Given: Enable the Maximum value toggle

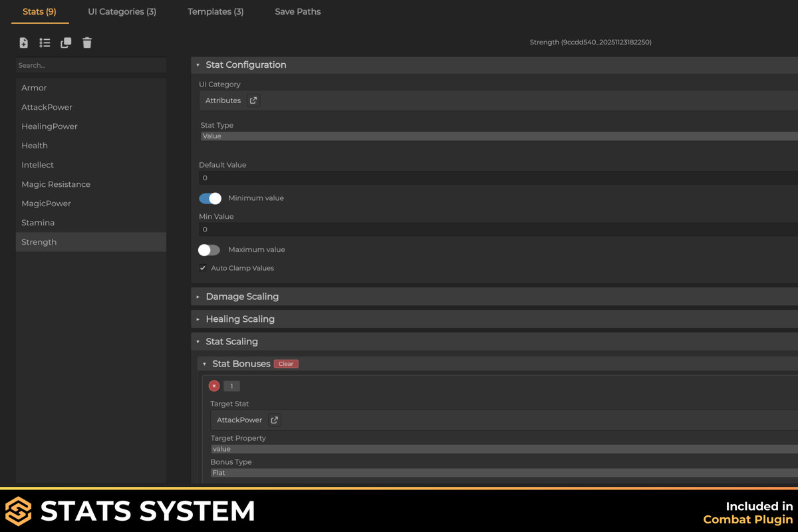Looking at the screenshot, I should [x=208, y=249].
